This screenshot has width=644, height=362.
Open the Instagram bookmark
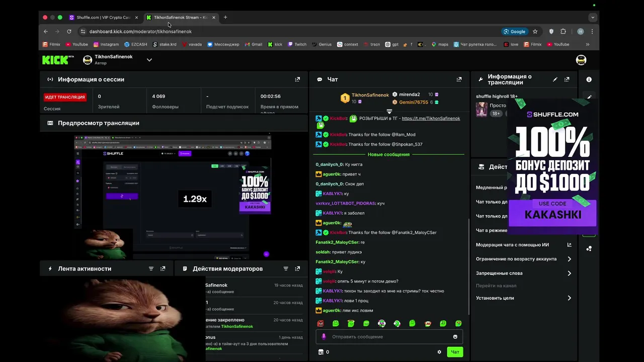[x=106, y=44]
